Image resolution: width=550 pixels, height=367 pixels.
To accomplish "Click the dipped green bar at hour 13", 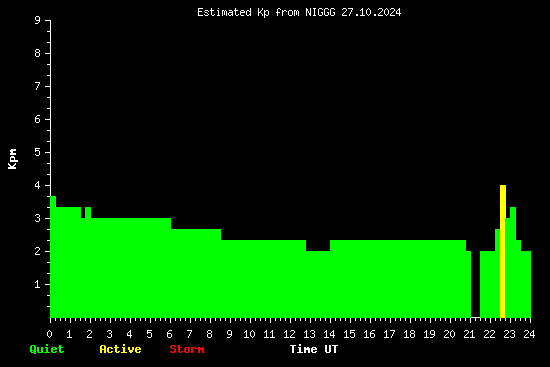I will point(318,284).
